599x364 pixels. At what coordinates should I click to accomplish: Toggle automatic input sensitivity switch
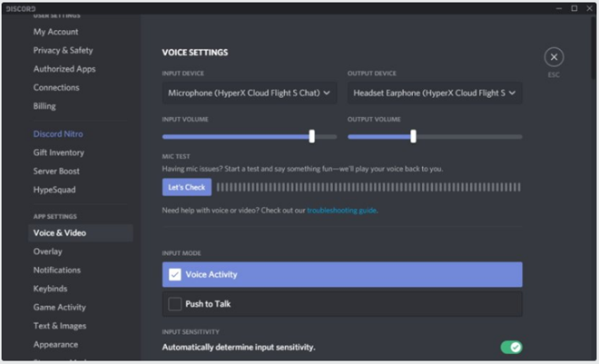(x=511, y=347)
